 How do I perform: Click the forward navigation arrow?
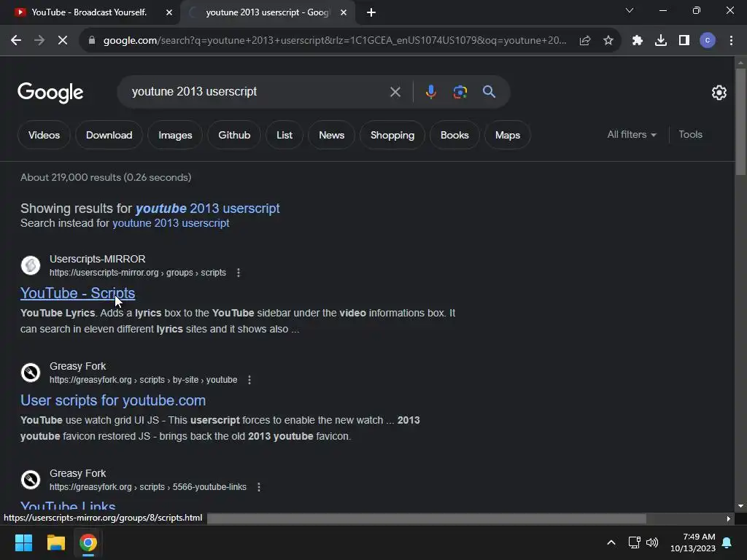[39, 41]
